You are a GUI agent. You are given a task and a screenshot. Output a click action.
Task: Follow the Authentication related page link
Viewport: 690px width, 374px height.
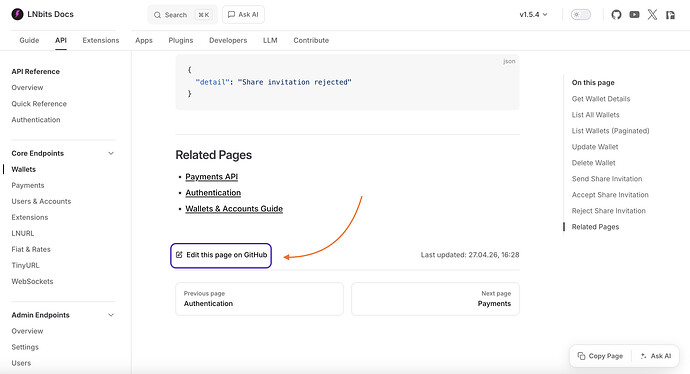(213, 193)
